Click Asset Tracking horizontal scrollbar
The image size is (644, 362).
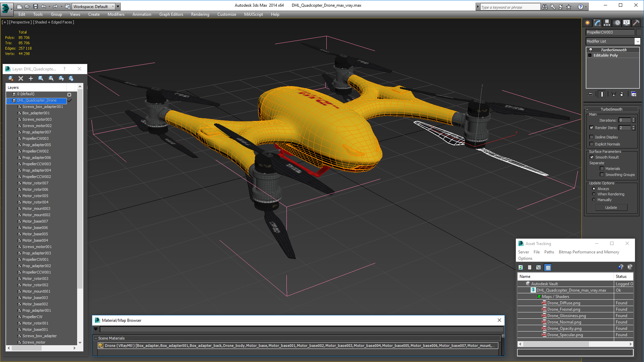pos(575,344)
